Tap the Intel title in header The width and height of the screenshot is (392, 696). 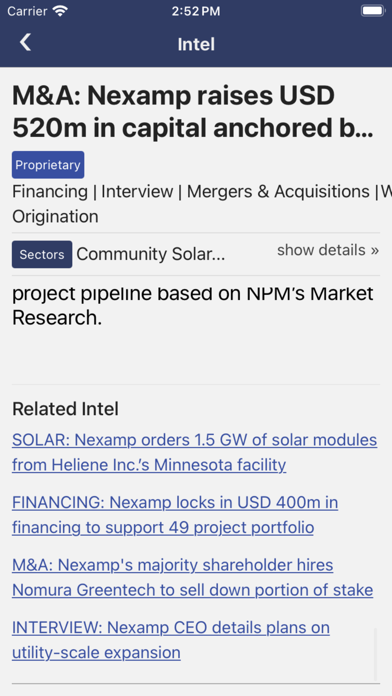[x=196, y=44]
